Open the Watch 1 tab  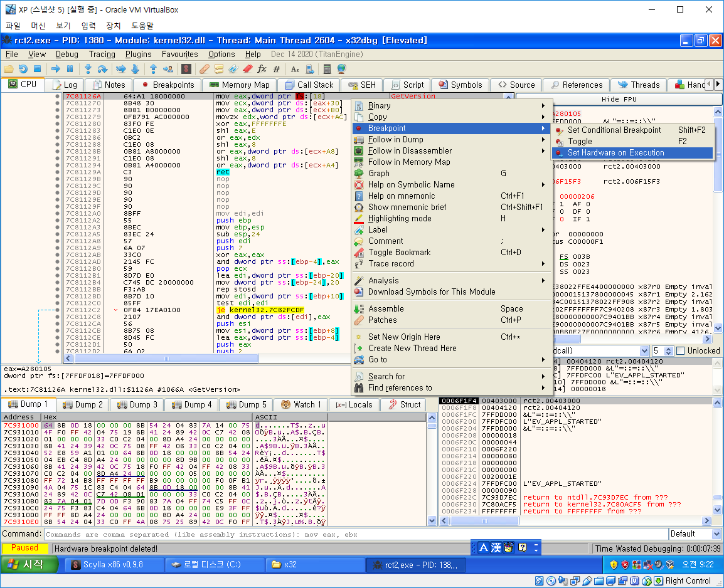tap(301, 405)
